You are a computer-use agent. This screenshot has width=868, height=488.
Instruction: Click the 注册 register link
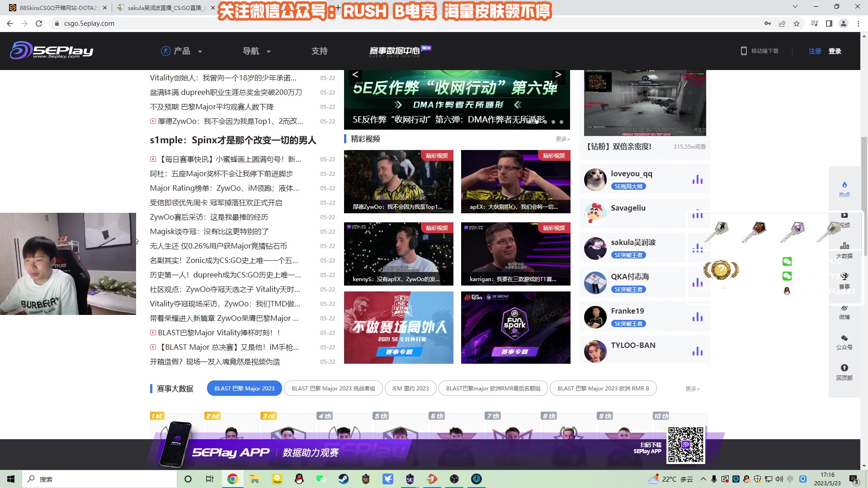tap(815, 51)
